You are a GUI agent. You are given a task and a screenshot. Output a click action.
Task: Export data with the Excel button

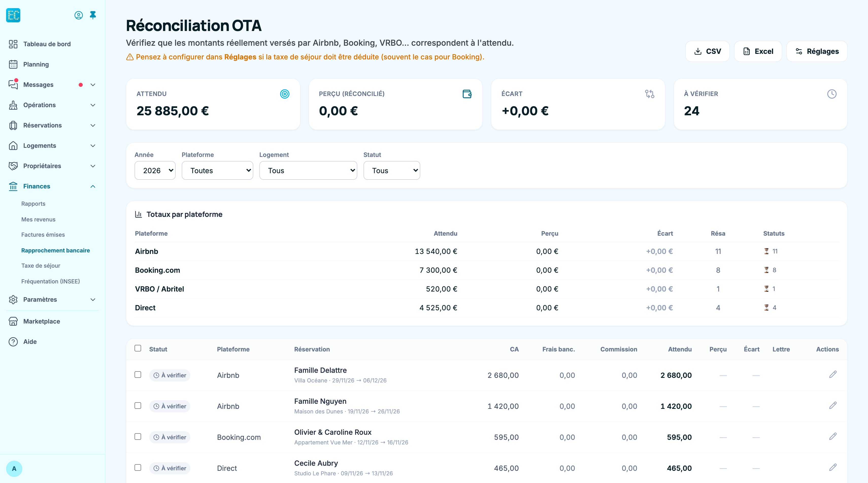coord(758,51)
